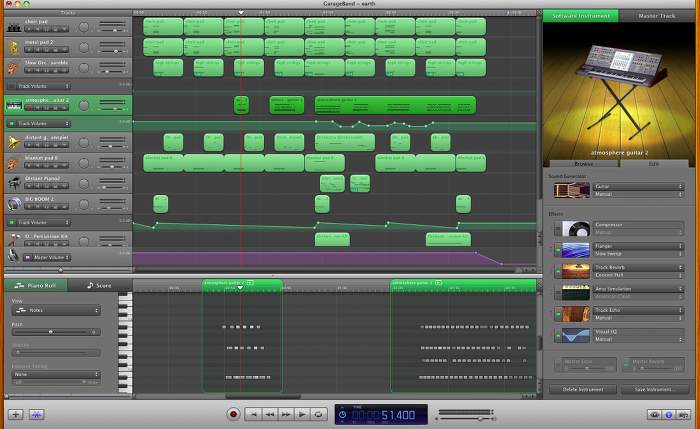Select the Slow Orc ensemble strings icon
This screenshot has height=429, width=700.
coord(14,68)
